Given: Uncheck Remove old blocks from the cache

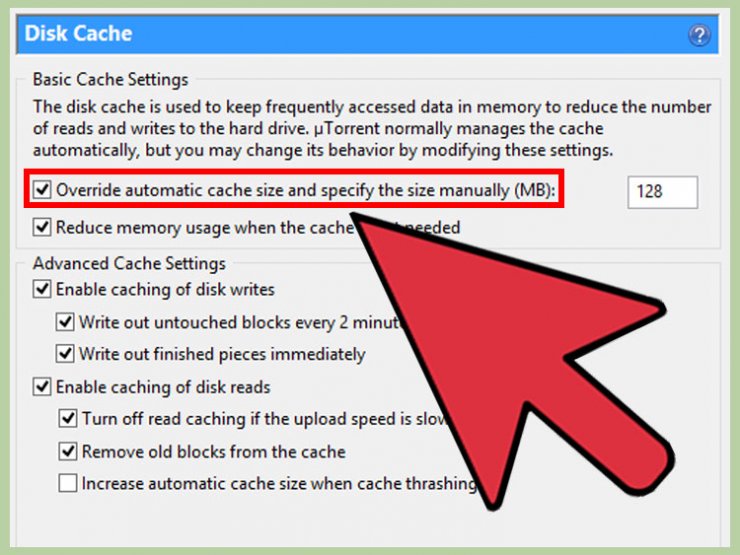Looking at the screenshot, I should pyautogui.click(x=67, y=452).
